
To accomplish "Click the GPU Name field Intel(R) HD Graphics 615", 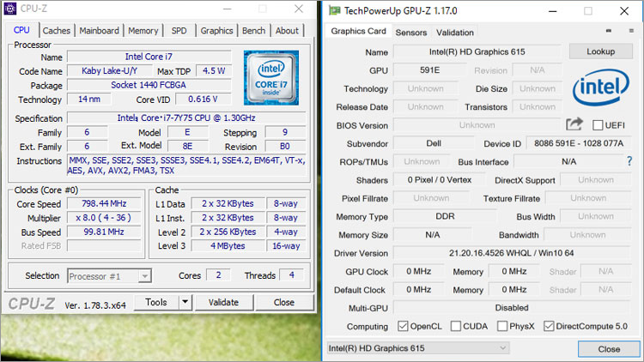I will (477, 52).
